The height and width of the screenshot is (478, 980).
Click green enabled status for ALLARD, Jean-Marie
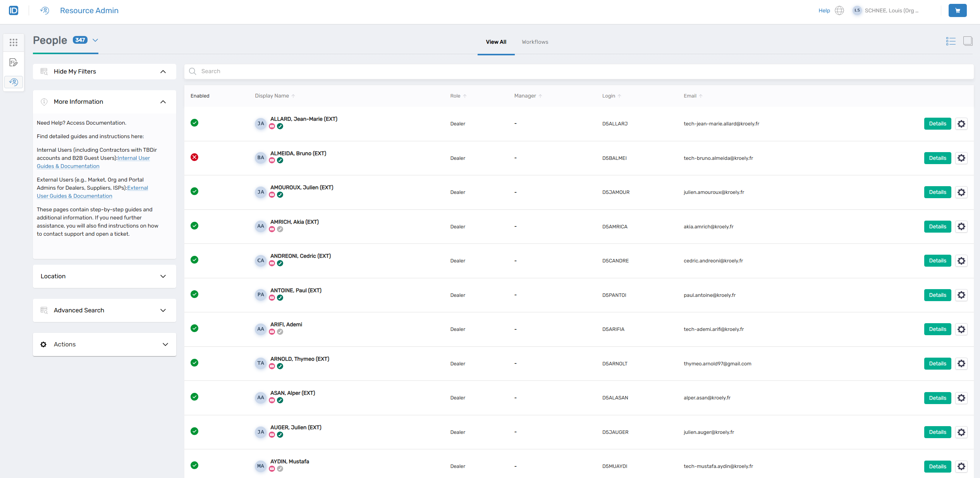pos(194,123)
